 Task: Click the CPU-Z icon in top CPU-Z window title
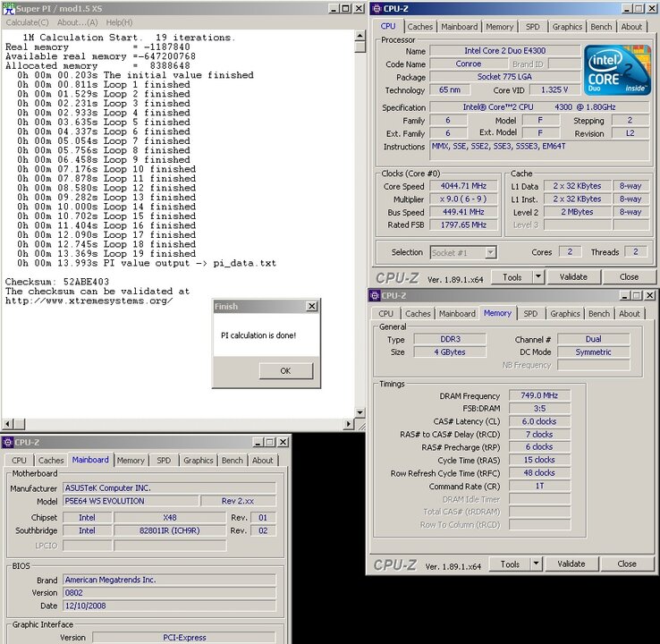pyautogui.click(x=377, y=8)
